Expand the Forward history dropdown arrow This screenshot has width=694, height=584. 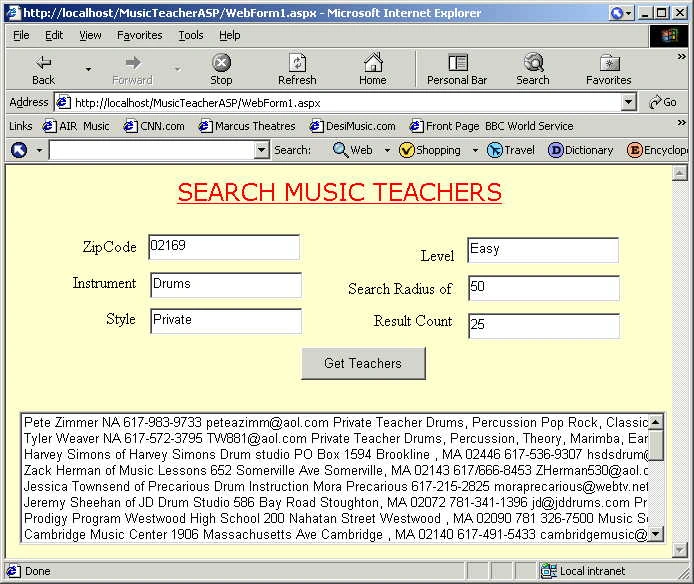(177, 69)
